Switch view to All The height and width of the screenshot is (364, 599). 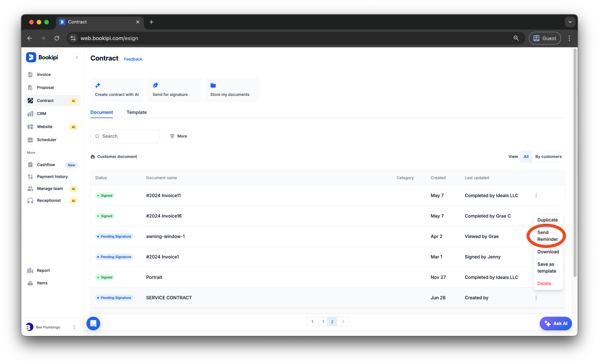[526, 157]
